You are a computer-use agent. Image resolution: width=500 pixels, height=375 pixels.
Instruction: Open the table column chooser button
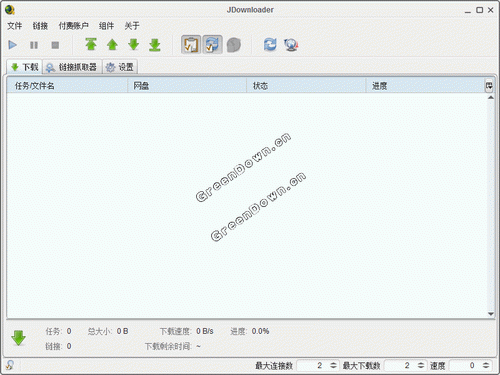[x=489, y=86]
